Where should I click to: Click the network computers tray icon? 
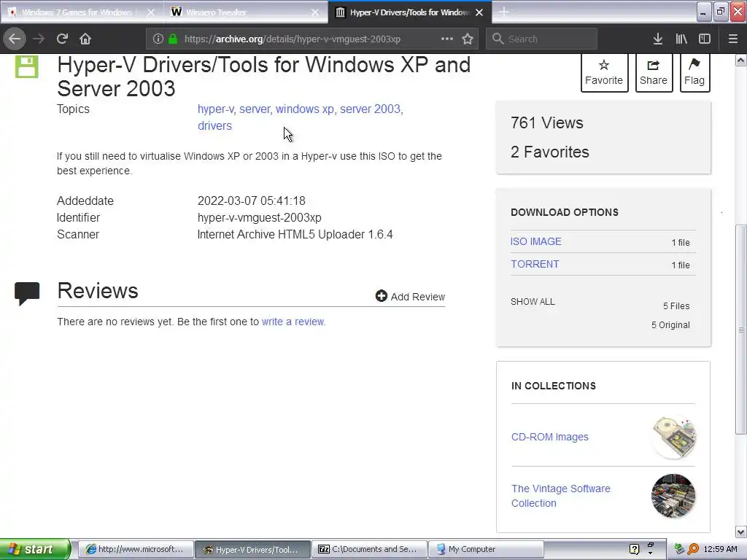679,549
